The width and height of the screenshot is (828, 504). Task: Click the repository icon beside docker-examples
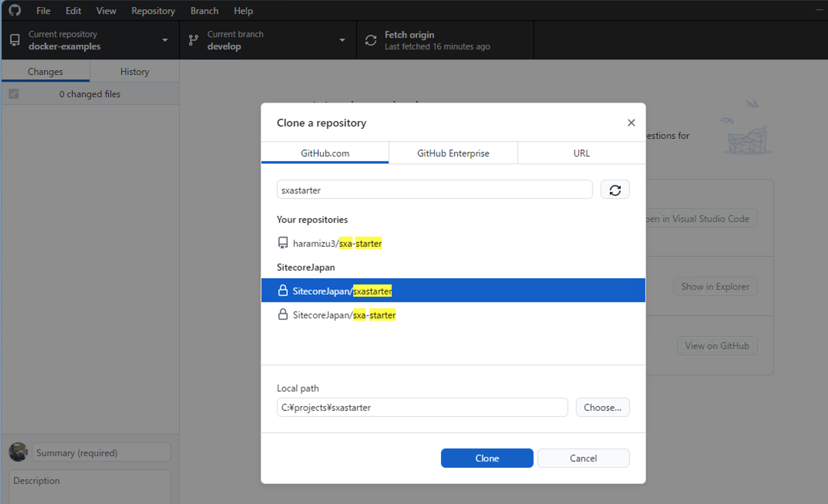[x=15, y=40]
